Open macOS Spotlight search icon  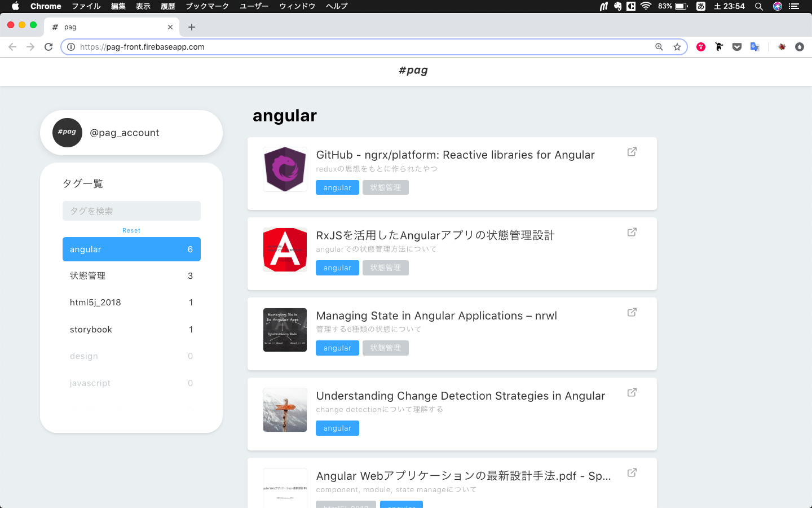click(x=759, y=6)
